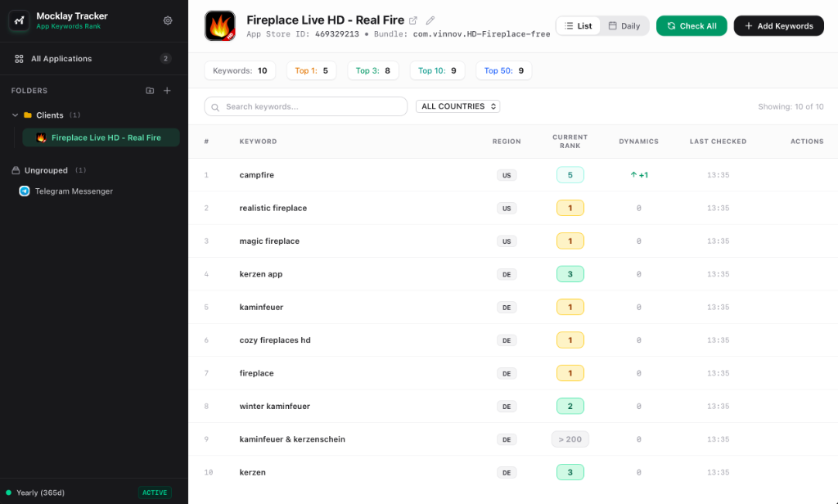Open All Applications in the sidebar
This screenshot has width=838, height=504.
coord(93,59)
